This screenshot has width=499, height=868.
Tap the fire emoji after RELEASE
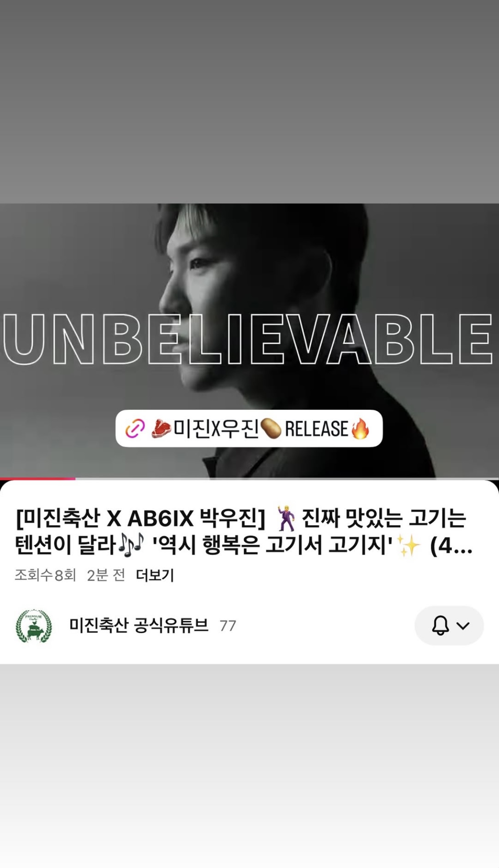360,429
